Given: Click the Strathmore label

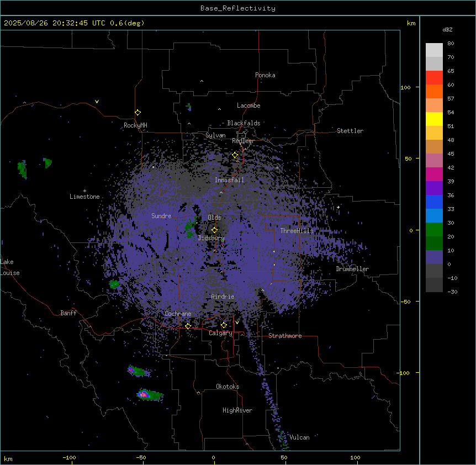Looking at the screenshot, I should coord(285,336).
